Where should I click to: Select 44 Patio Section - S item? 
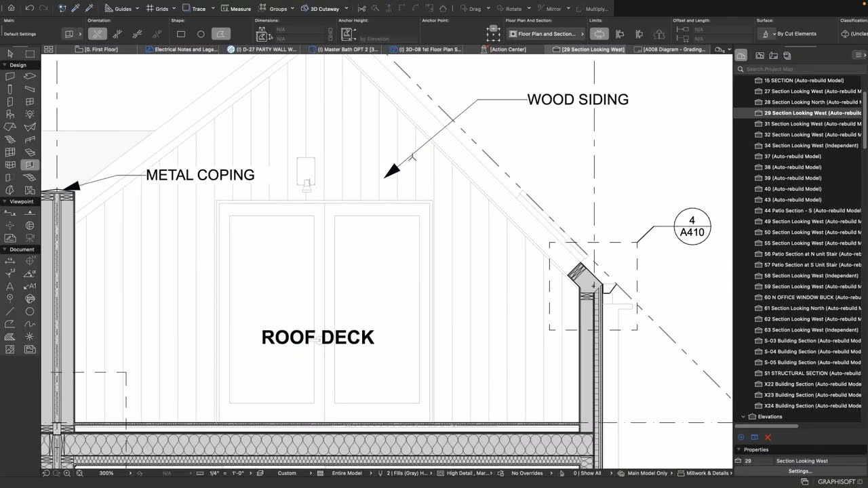(808, 211)
